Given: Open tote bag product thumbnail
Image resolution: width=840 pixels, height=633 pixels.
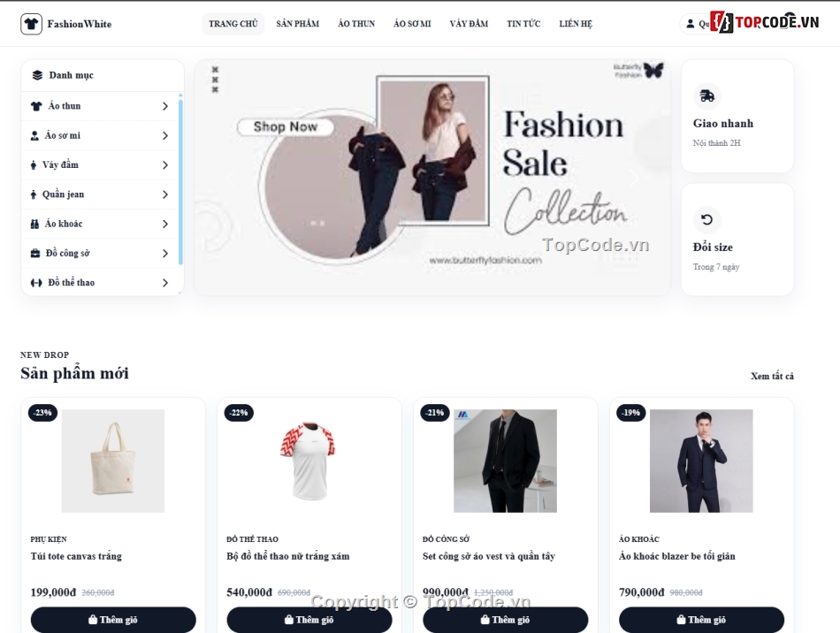Looking at the screenshot, I should 113,461.
